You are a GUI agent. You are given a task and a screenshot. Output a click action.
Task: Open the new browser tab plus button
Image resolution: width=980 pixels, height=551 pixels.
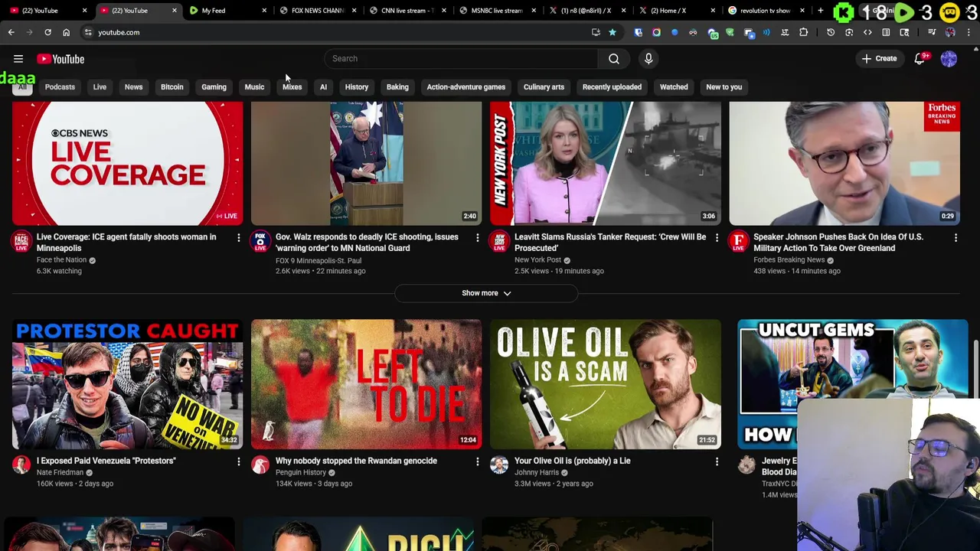pyautogui.click(x=821, y=11)
